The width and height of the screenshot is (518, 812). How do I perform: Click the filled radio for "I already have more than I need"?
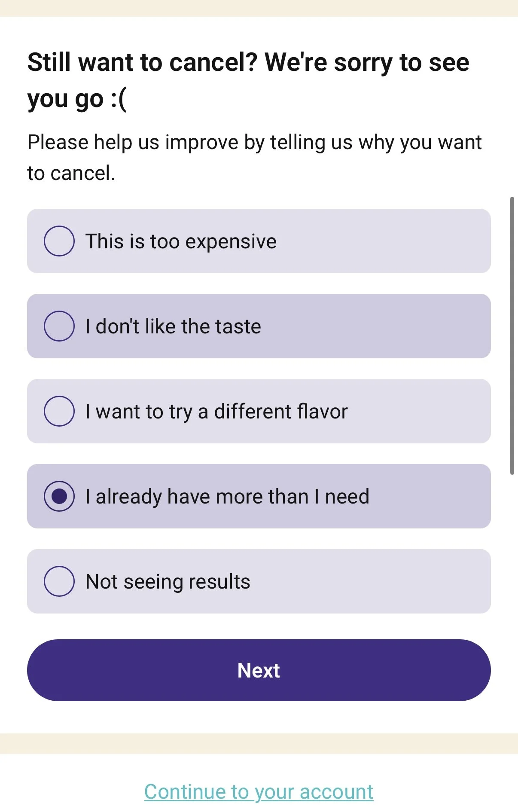coord(59,496)
